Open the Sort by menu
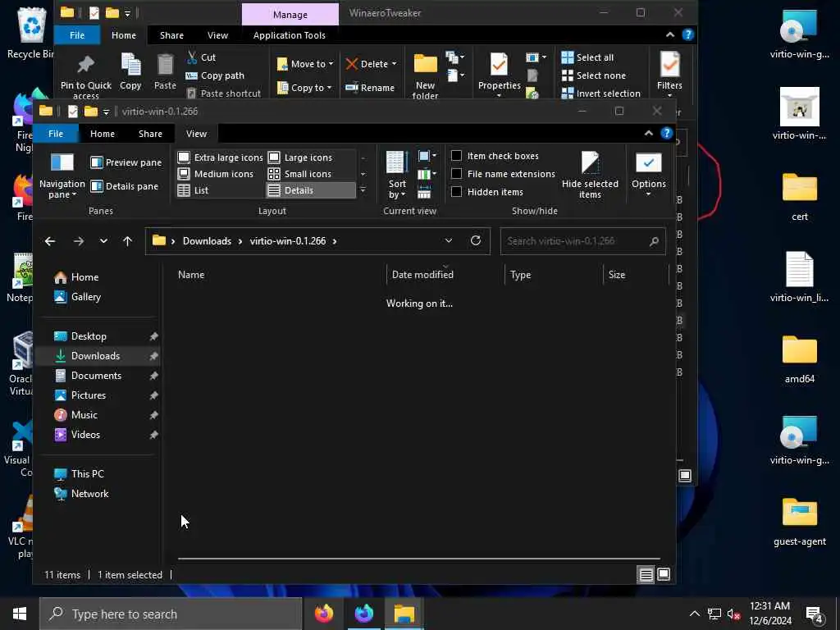Screen dimensions: 840x630 pos(397,176)
